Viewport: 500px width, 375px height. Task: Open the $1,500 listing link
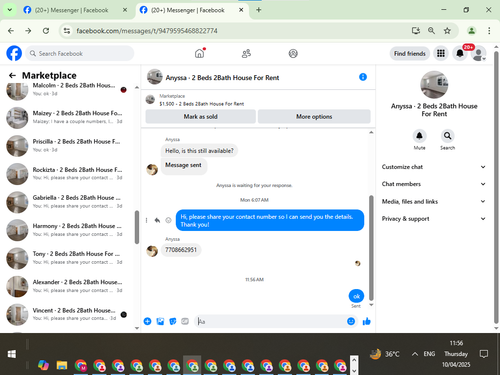tap(202, 104)
